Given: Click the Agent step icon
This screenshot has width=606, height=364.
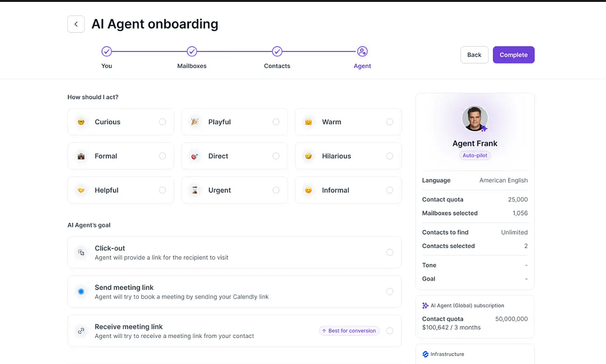Looking at the screenshot, I should click(362, 52).
